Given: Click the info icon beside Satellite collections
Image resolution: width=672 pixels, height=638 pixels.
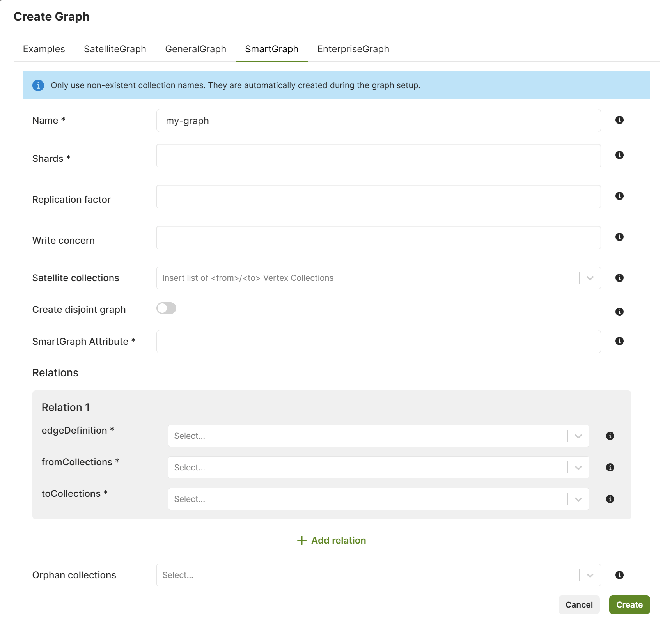Looking at the screenshot, I should (x=619, y=278).
